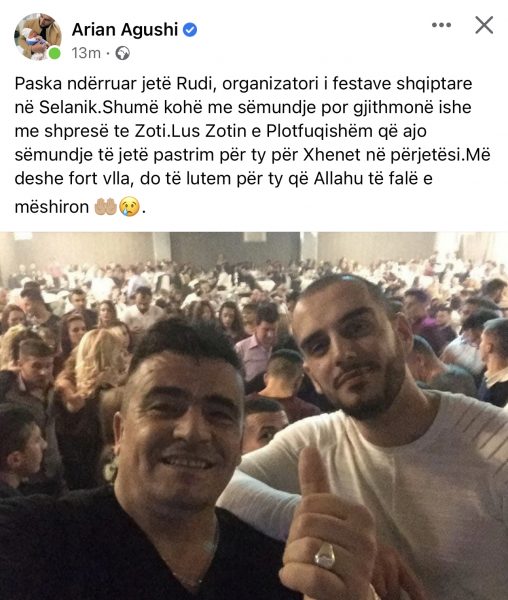Click the word Allahu in the post
This screenshot has width=508, height=600.
[x=338, y=178]
